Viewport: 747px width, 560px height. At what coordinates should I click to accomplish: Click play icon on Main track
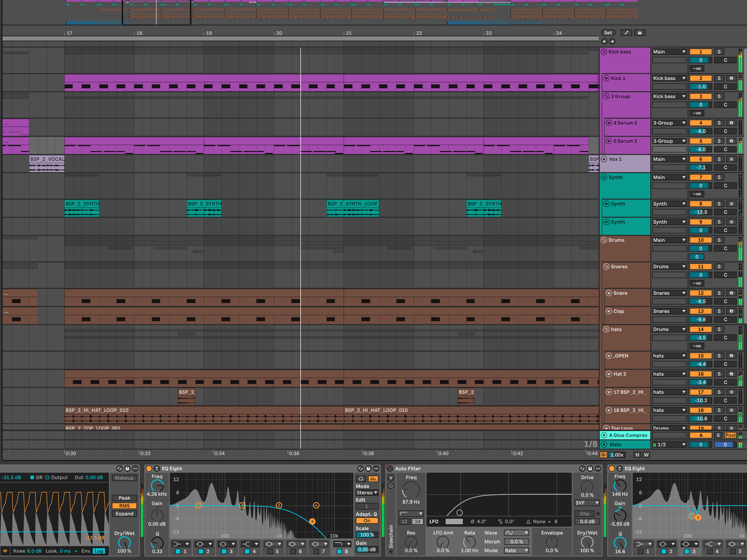coord(604,445)
